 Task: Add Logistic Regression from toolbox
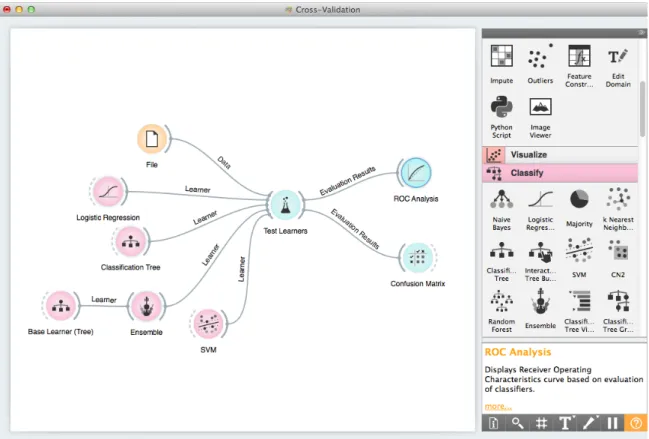540,209
